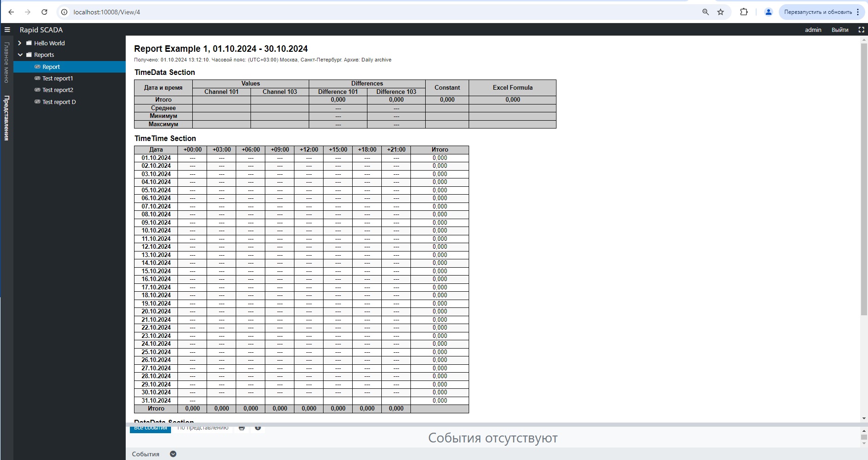This screenshot has width=868, height=460.
Task: Click link icon beside Test report1
Action: pos(37,78)
